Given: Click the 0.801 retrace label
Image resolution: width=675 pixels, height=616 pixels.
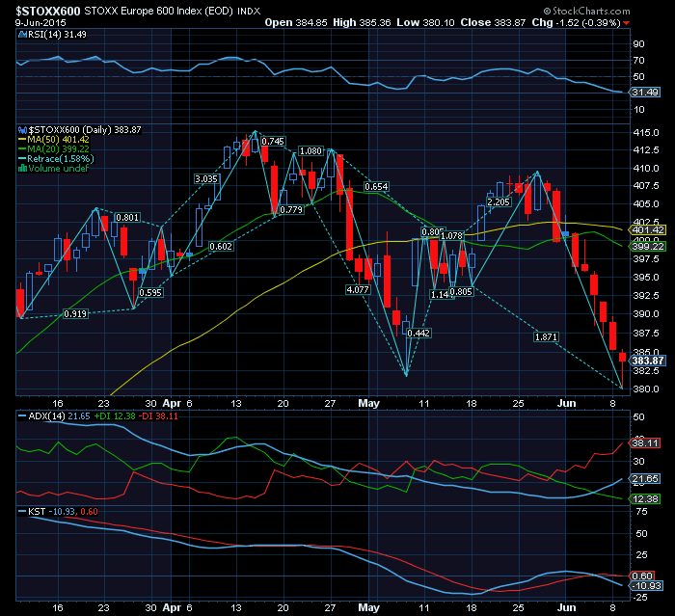Looking at the screenshot, I should [127, 218].
